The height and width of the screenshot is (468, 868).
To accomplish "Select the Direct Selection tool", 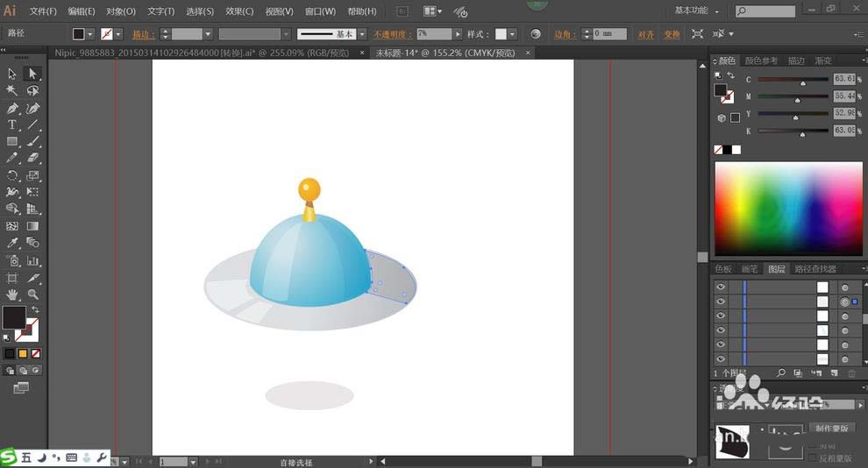I will click(x=32, y=74).
